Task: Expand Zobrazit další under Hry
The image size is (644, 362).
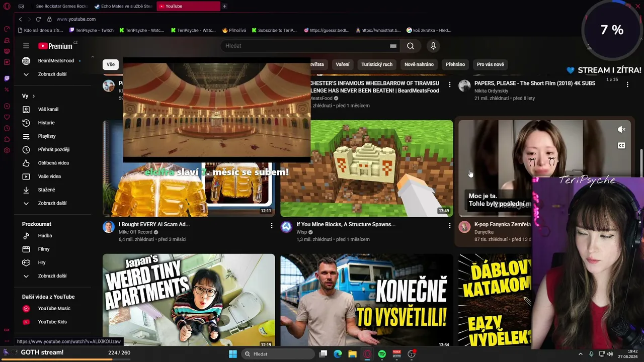Action: pos(53,276)
